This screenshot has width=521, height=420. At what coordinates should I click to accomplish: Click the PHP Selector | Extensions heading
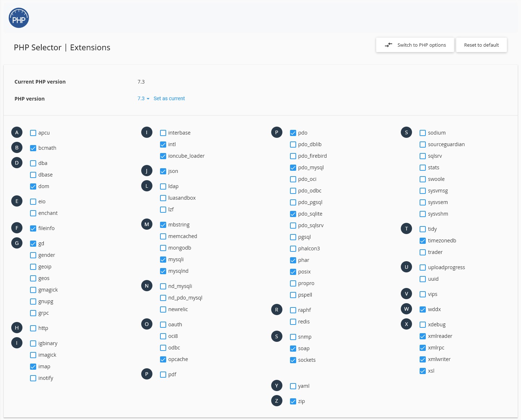(x=62, y=47)
